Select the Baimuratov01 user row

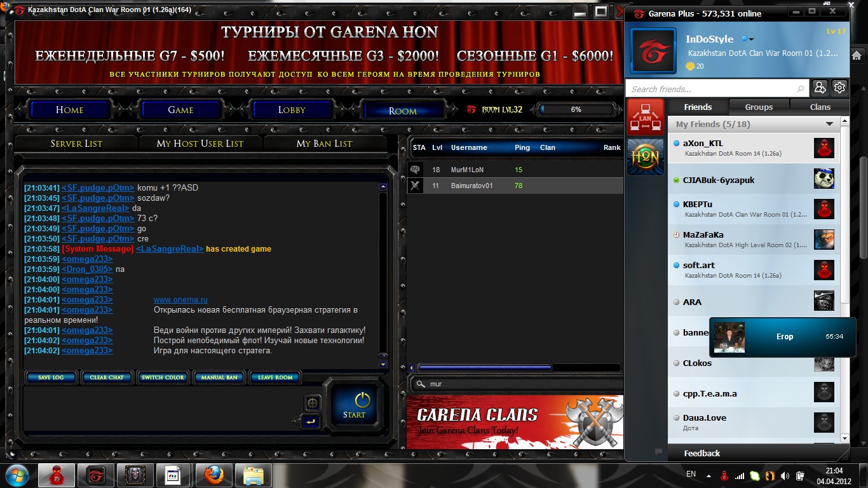pyautogui.click(x=515, y=186)
